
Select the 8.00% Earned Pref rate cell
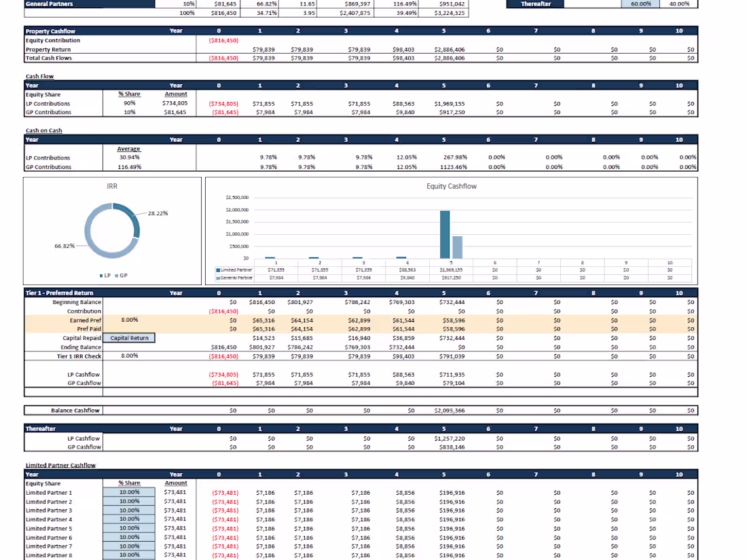pos(128,320)
